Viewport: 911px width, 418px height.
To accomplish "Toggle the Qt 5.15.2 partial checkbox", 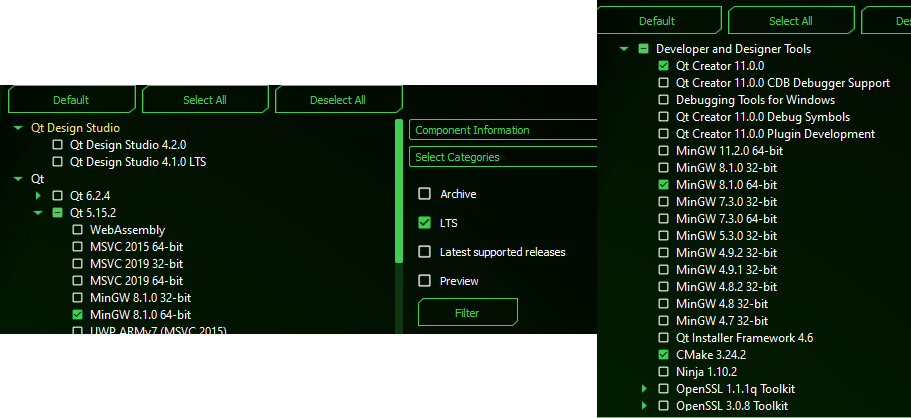I will coord(58,213).
